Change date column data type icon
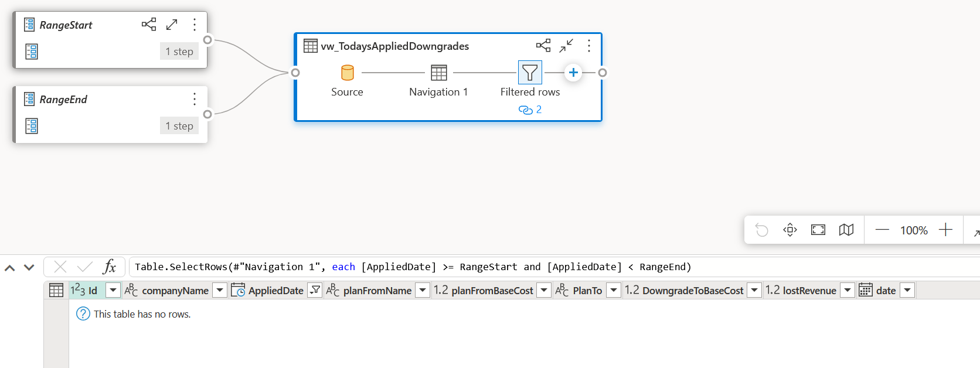 [866, 290]
